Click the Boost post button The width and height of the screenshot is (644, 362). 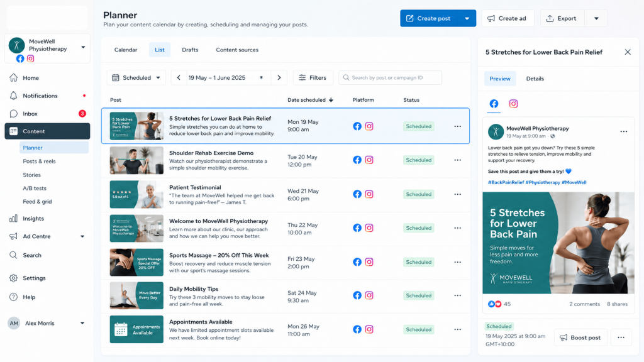coord(580,337)
